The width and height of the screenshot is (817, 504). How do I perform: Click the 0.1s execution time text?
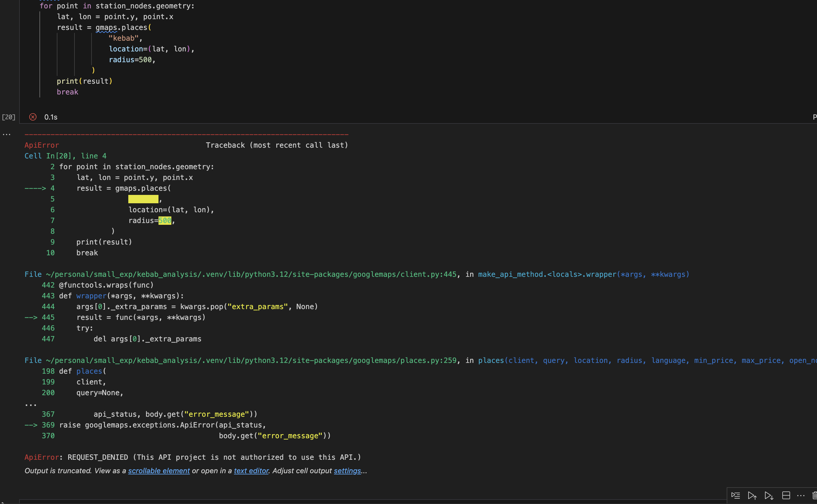pos(51,117)
